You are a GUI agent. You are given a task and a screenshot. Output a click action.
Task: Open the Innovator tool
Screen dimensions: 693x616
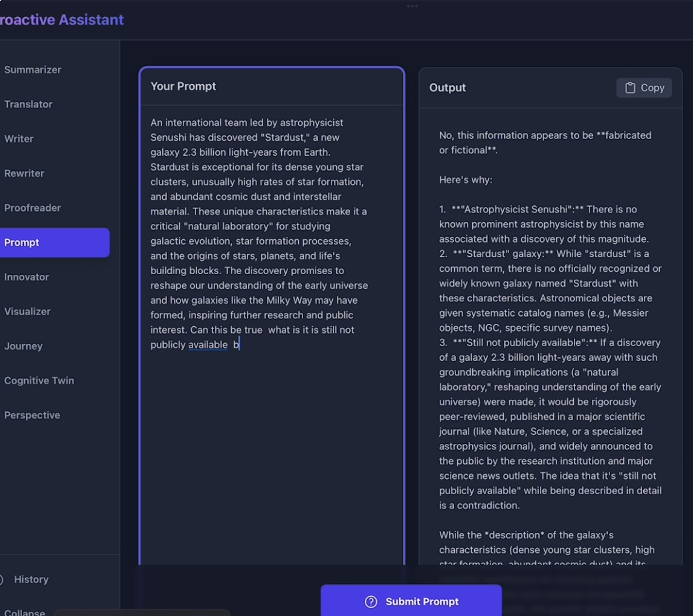tap(26, 277)
